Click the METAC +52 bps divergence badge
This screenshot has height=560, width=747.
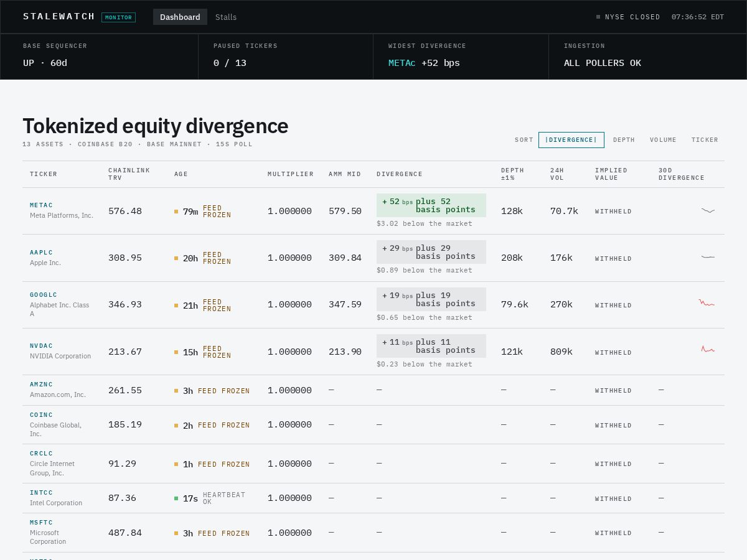(x=431, y=205)
